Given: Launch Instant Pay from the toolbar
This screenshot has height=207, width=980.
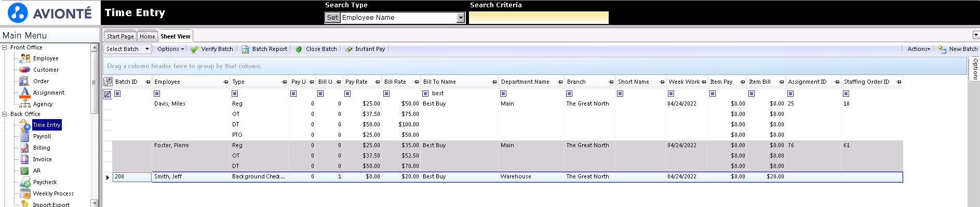Looking at the screenshot, I should 365,49.
